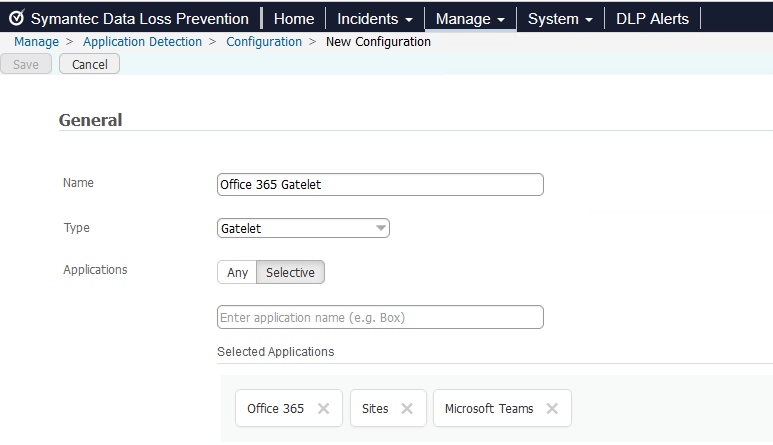Open the Type dropdown set to Gatelet
The height and width of the screenshot is (445, 773).
[x=303, y=228]
